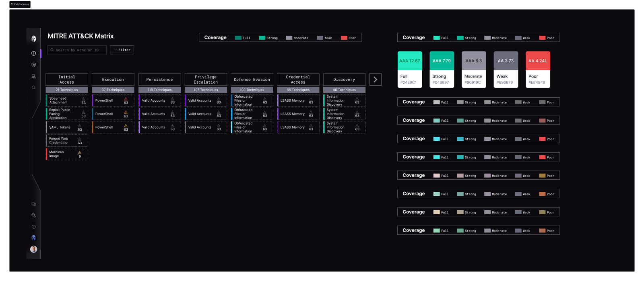
Task: Click the count 9 on Malicious Image card
Action: point(80,156)
